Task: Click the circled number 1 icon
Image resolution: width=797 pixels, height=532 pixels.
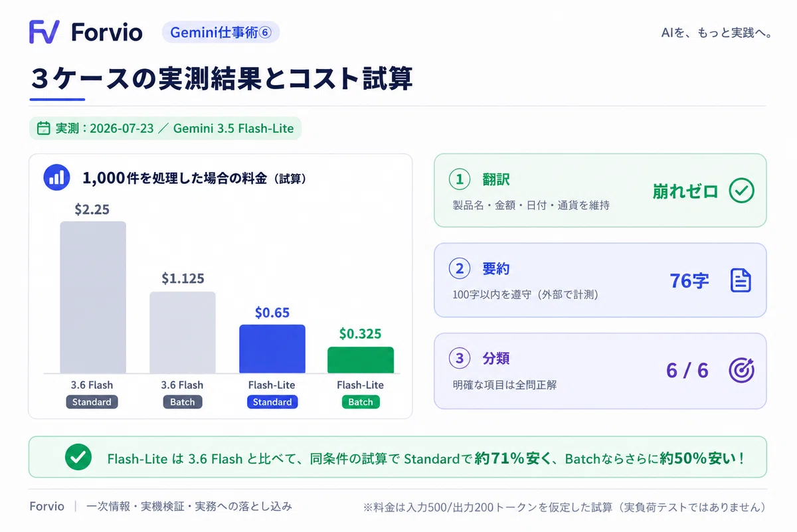Action: (x=460, y=179)
